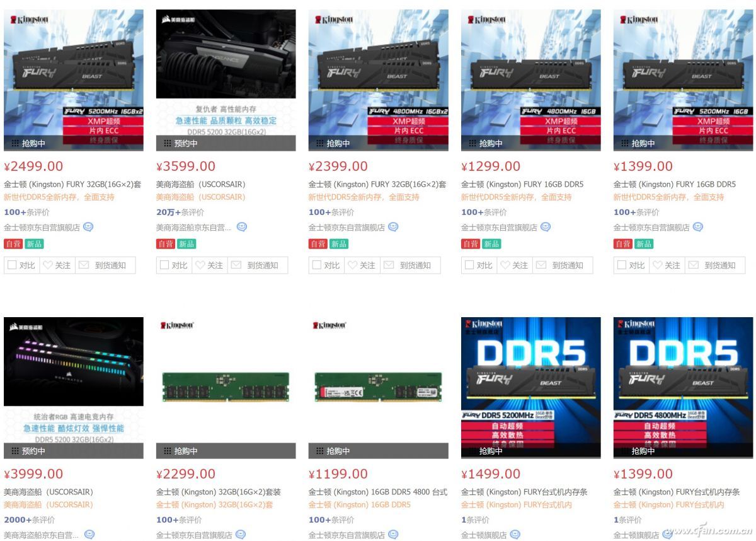This screenshot has height=541, width=756.
Task: Open 20万+条评价 reviews link
Action: (180, 212)
